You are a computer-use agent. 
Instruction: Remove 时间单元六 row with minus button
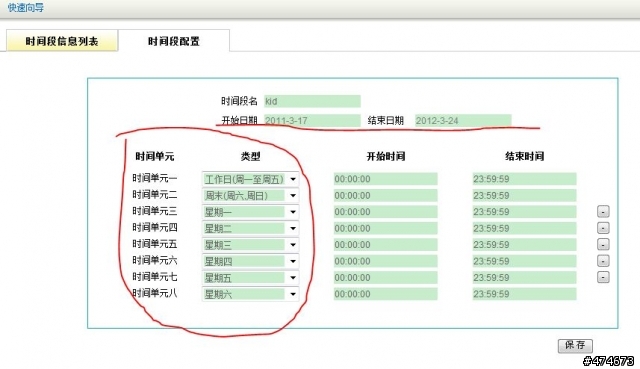coord(603,260)
